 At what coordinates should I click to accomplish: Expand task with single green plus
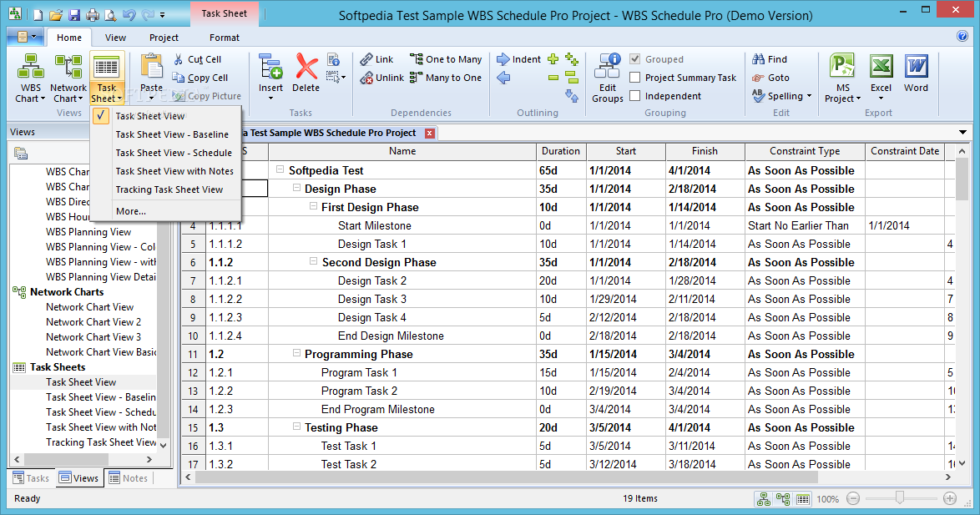point(553,59)
